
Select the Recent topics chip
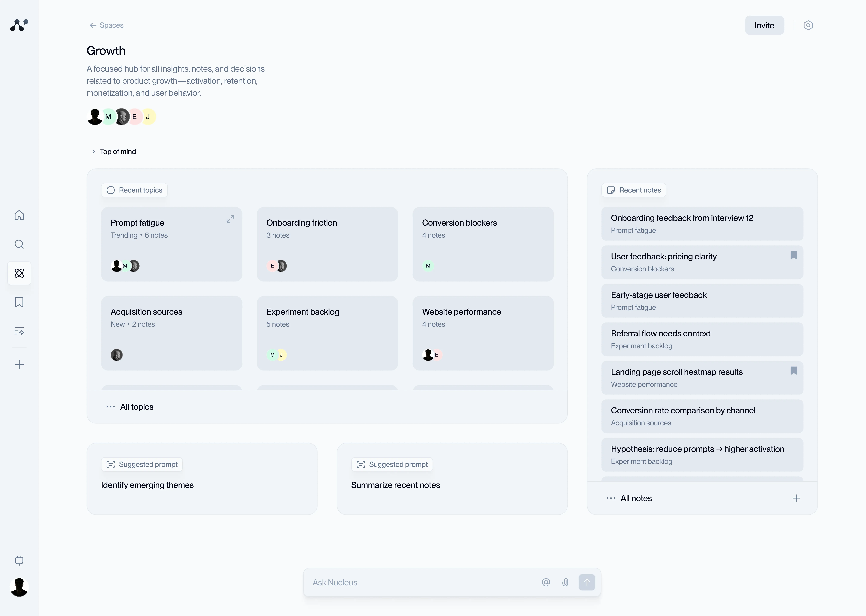(134, 190)
